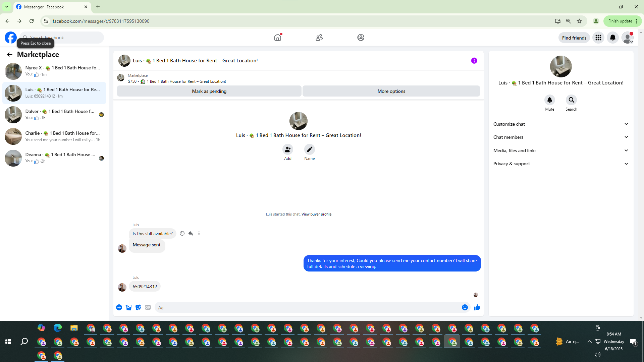The height and width of the screenshot is (362, 644).
Task: Select the Messenger | Facebook tab
Action: click(x=52, y=7)
